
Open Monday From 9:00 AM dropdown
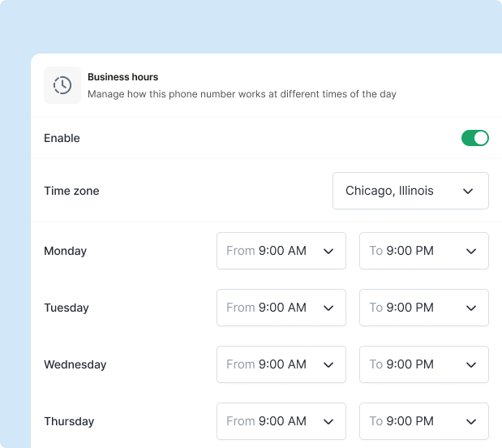[281, 251]
